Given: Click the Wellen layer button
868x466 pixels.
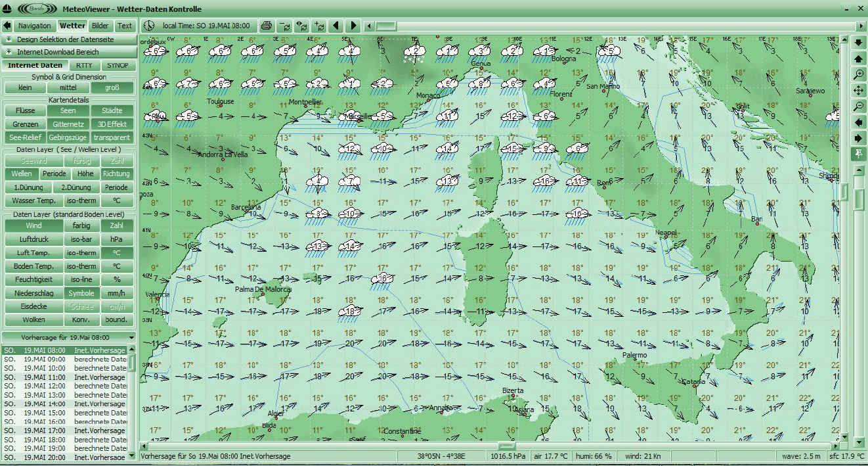Looking at the screenshot, I should (21, 174).
